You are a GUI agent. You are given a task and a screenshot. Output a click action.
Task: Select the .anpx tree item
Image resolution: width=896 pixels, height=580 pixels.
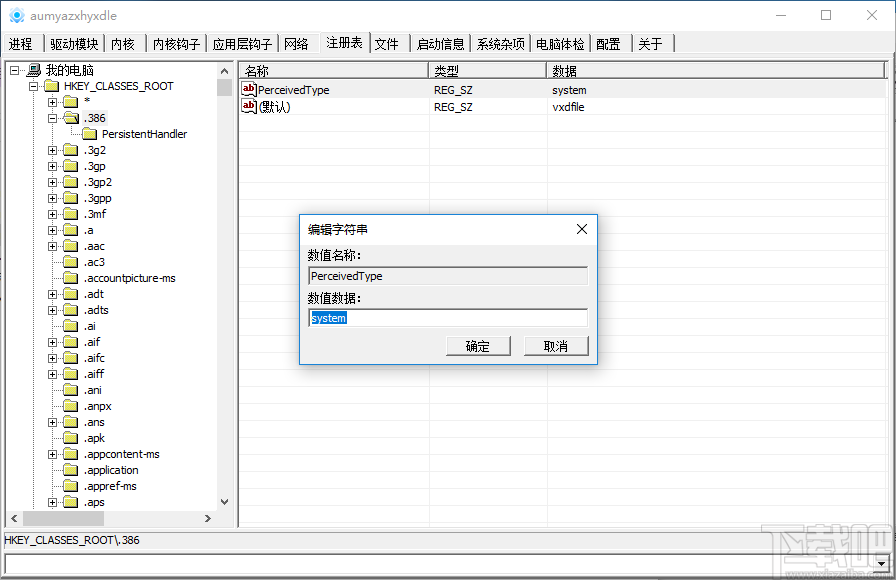click(x=98, y=406)
